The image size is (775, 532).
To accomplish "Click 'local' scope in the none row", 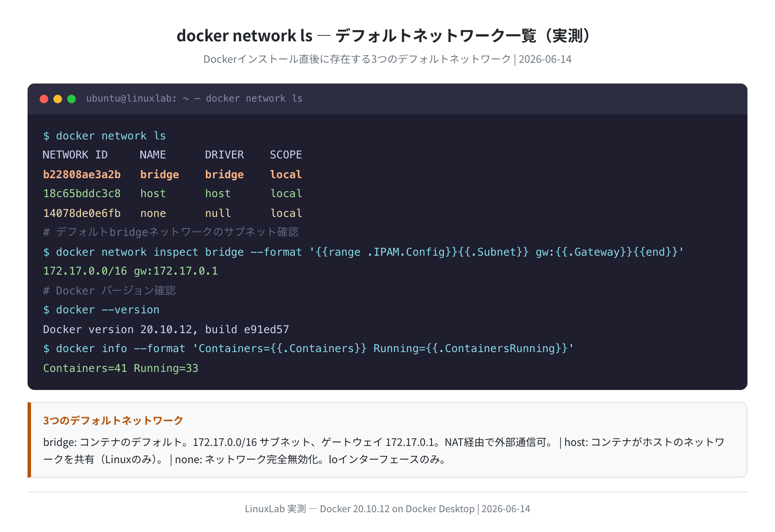I will pyautogui.click(x=286, y=213).
